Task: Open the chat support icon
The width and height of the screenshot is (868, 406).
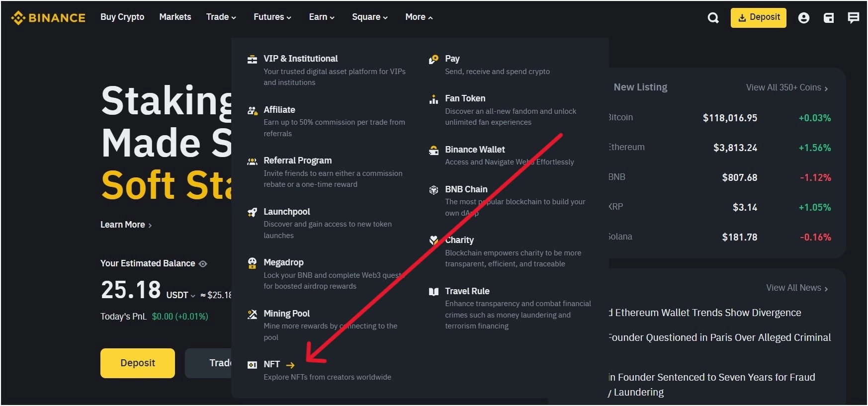Action: coord(853,18)
